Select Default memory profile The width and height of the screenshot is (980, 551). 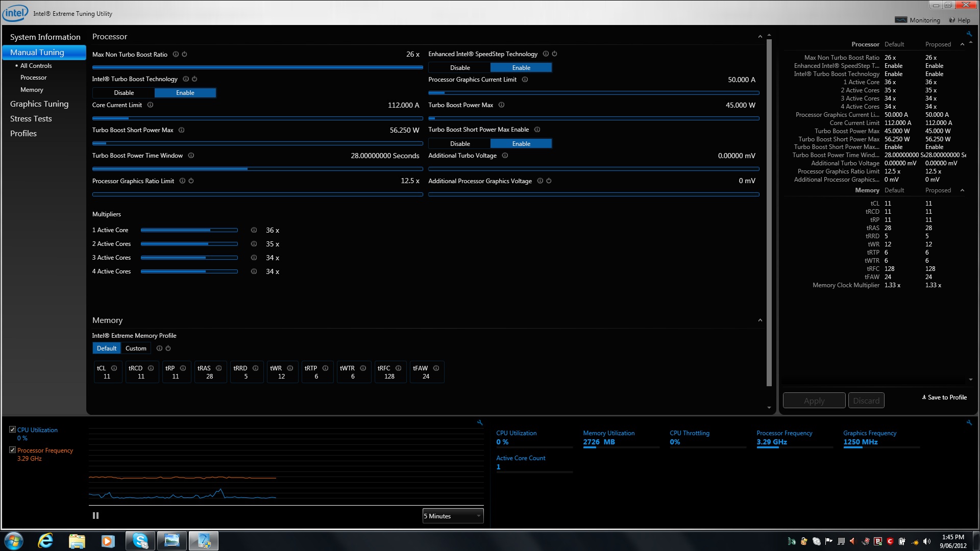coord(107,348)
